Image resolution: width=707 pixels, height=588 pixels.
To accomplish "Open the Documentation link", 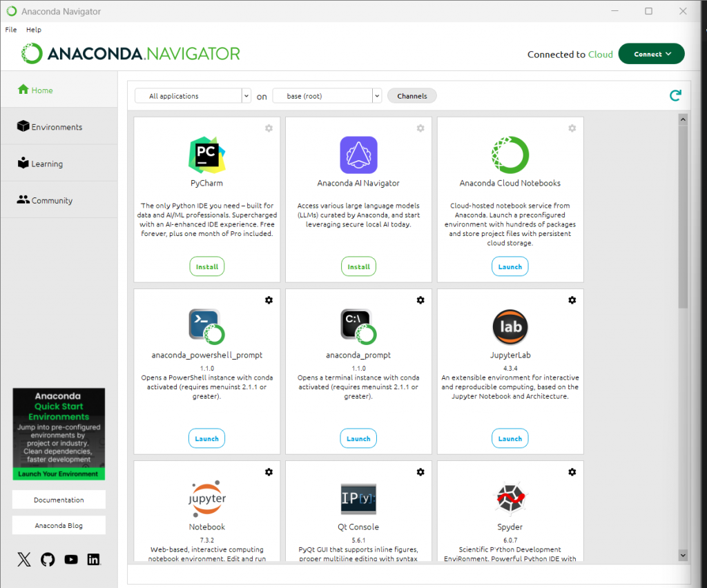I will (59, 500).
